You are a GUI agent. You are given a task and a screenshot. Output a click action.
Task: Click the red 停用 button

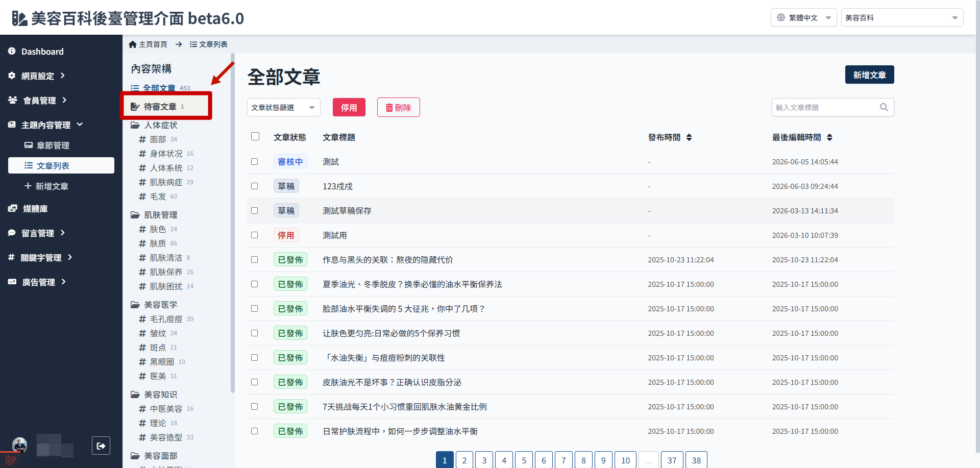349,107
